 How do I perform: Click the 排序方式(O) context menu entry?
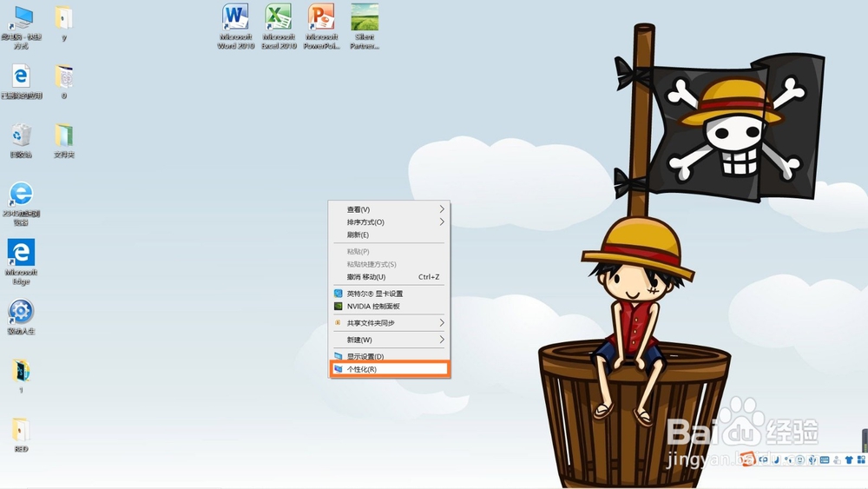[389, 222]
